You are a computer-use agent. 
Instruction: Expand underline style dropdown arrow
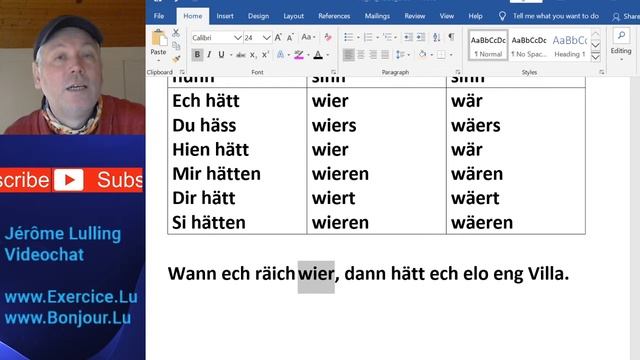pyautogui.click(x=231, y=55)
